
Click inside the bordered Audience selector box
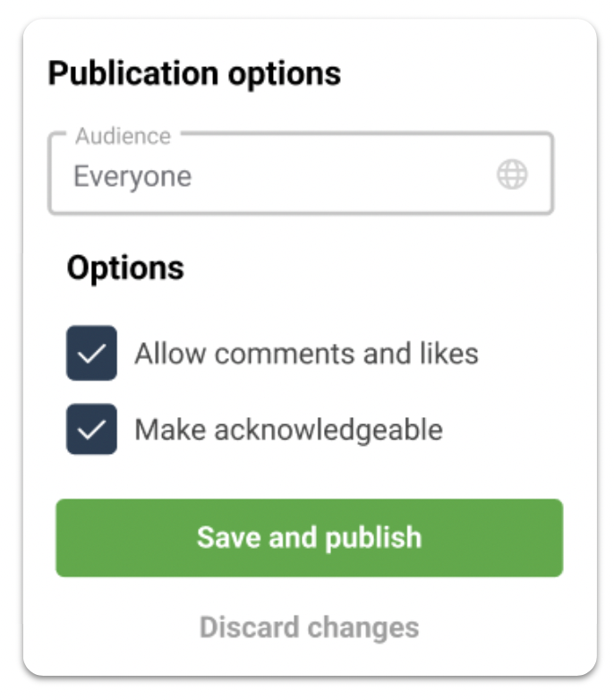[x=301, y=174]
